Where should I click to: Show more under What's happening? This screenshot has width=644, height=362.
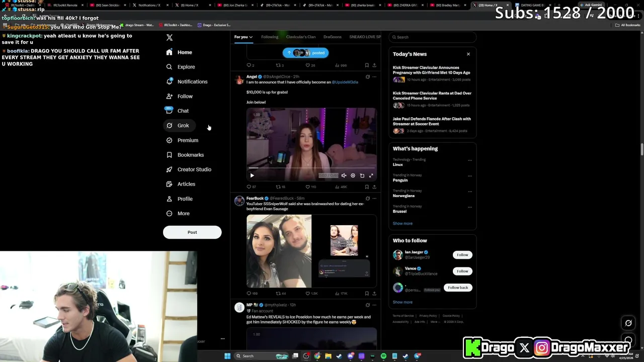(403, 223)
